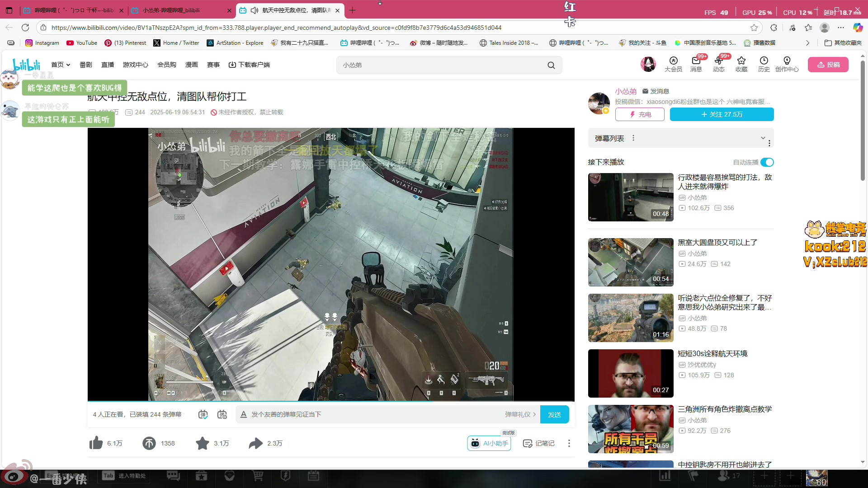This screenshot has width=868, height=488.
Task: Toggle the danmaku display switch icon
Action: 203,414
